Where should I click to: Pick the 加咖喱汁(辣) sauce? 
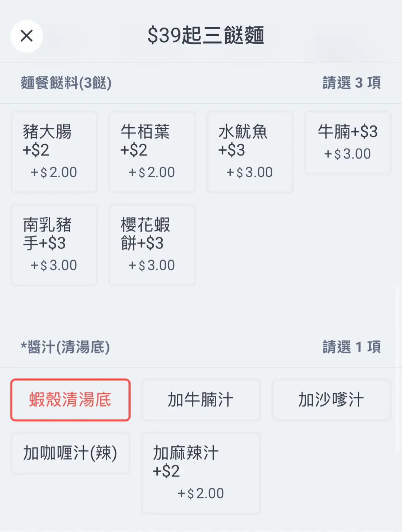coord(70,453)
